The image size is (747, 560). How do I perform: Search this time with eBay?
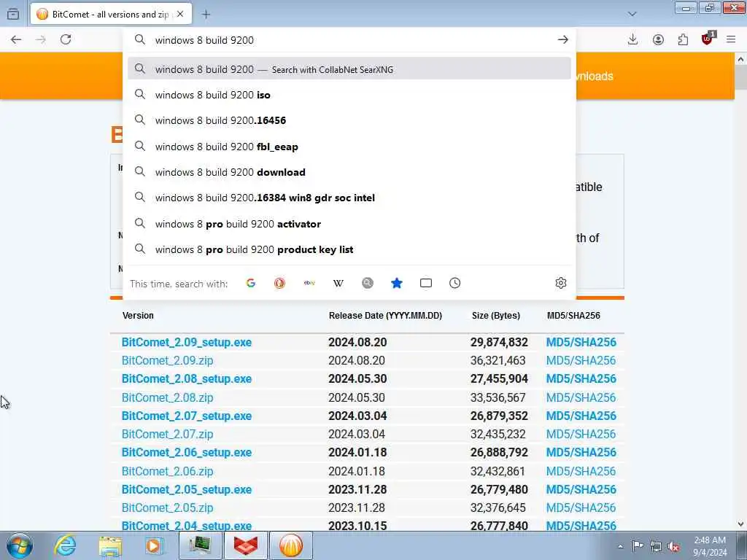click(x=309, y=284)
